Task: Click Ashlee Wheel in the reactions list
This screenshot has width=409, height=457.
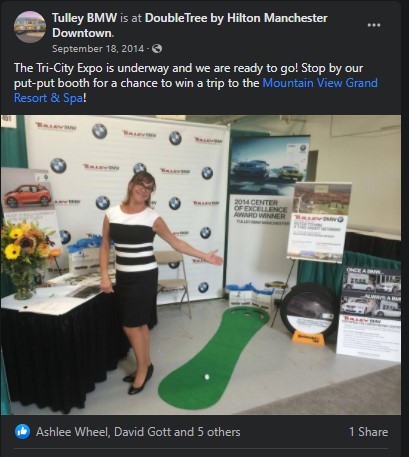Action: point(72,432)
